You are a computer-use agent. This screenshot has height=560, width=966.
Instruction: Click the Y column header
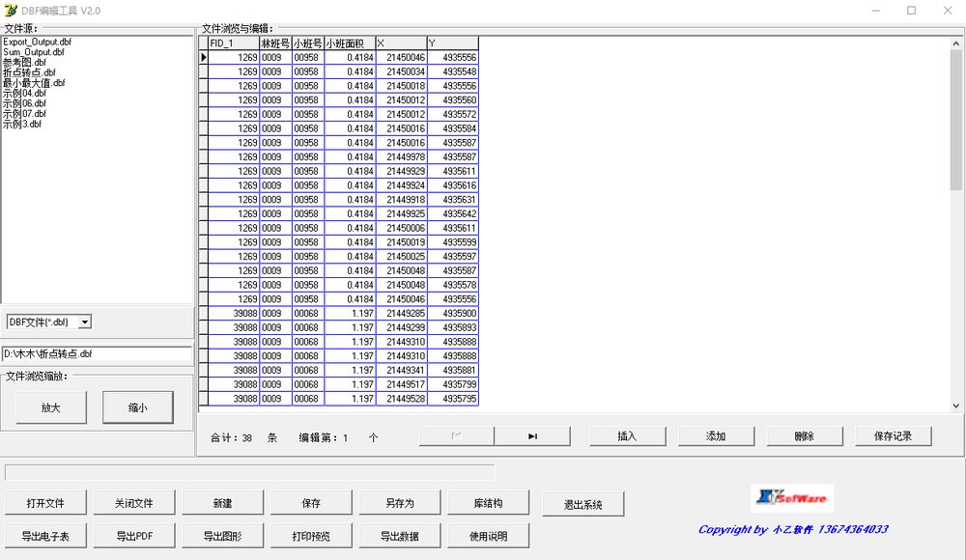pyautogui.click(x=453, y=43)
